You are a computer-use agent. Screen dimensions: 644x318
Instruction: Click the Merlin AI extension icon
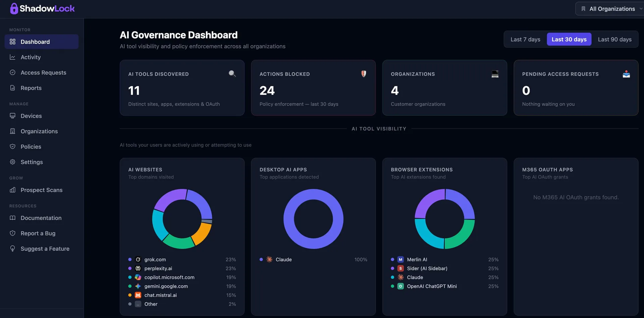pyautogui.click(x=400, y=259)
